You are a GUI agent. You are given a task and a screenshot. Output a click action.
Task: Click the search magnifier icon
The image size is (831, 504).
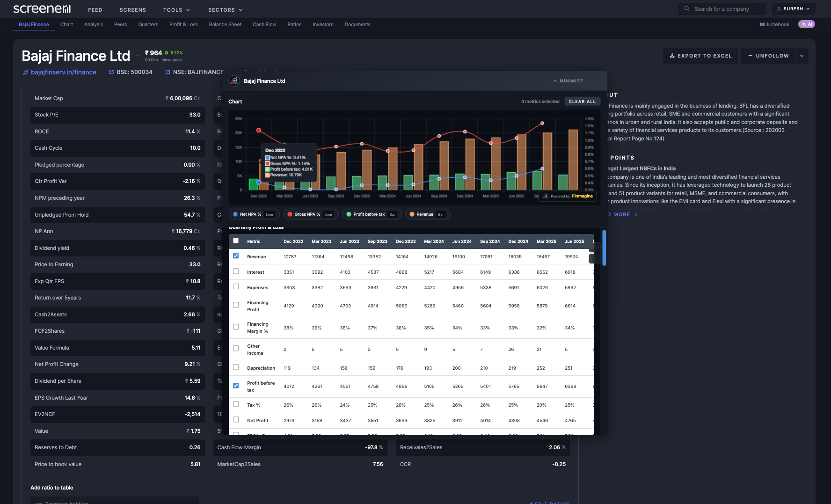point(686,8)
